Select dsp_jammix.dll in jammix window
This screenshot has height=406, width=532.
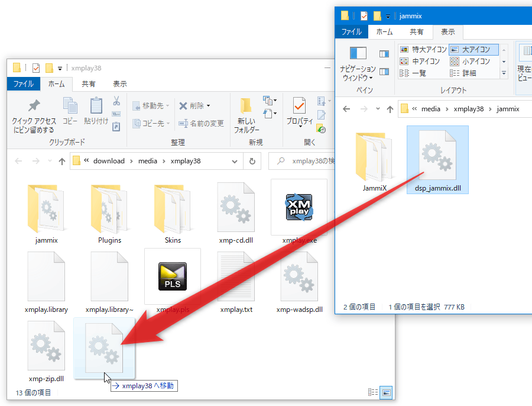(437, 160)
